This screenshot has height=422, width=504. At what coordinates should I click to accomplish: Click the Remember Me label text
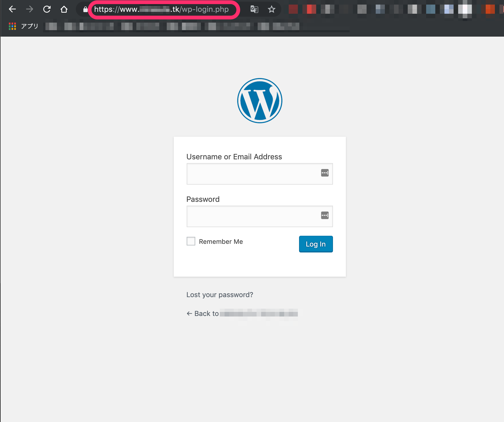tap(221, 242)
